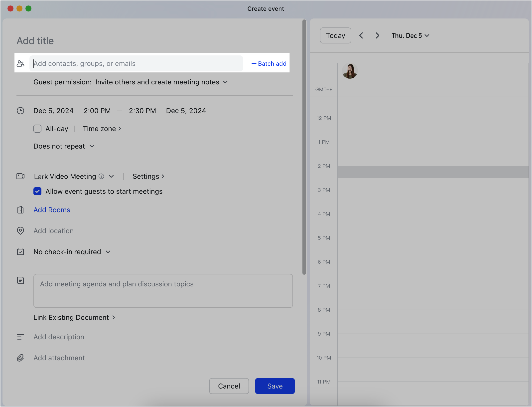Click the attendee avatar in the calendar panel
The image size is (532, 407).
coord(350,71)
